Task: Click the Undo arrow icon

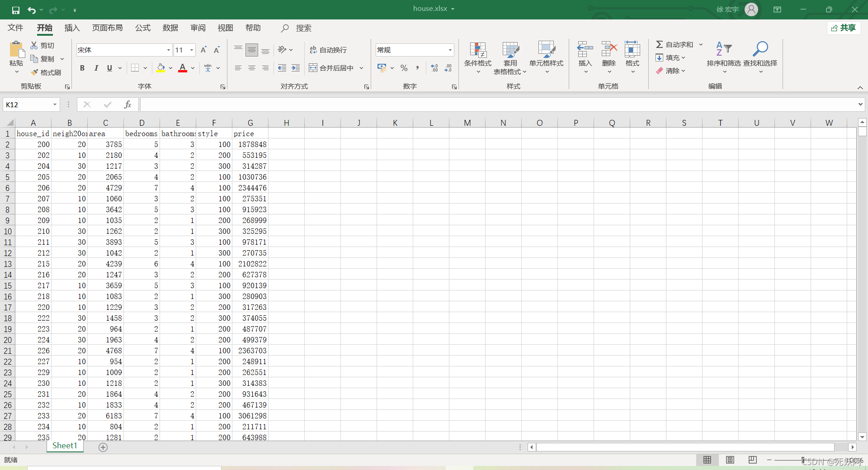Action: point(31,10)
